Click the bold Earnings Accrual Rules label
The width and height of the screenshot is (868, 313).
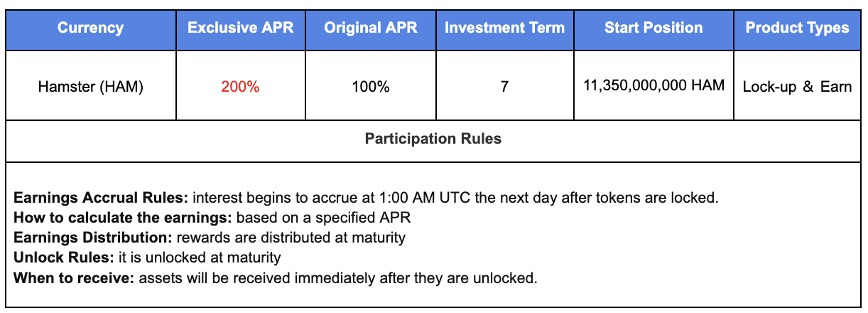(101, 198)
